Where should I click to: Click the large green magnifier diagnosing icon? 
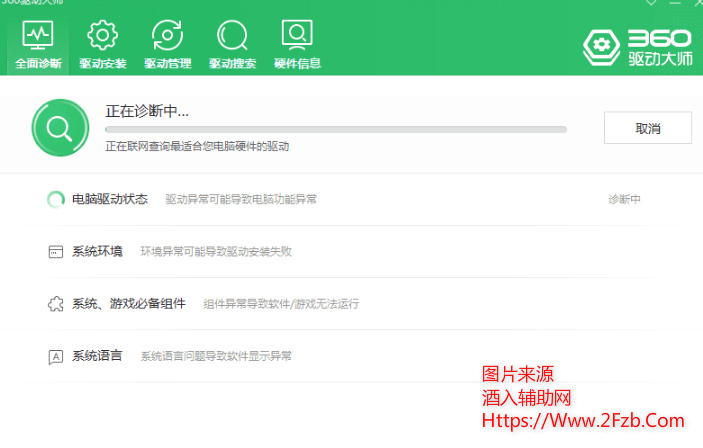(60, 128)
